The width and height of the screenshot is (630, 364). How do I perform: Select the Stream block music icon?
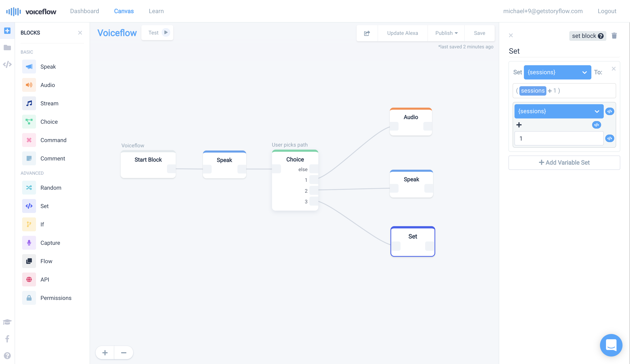coord(29,103)
